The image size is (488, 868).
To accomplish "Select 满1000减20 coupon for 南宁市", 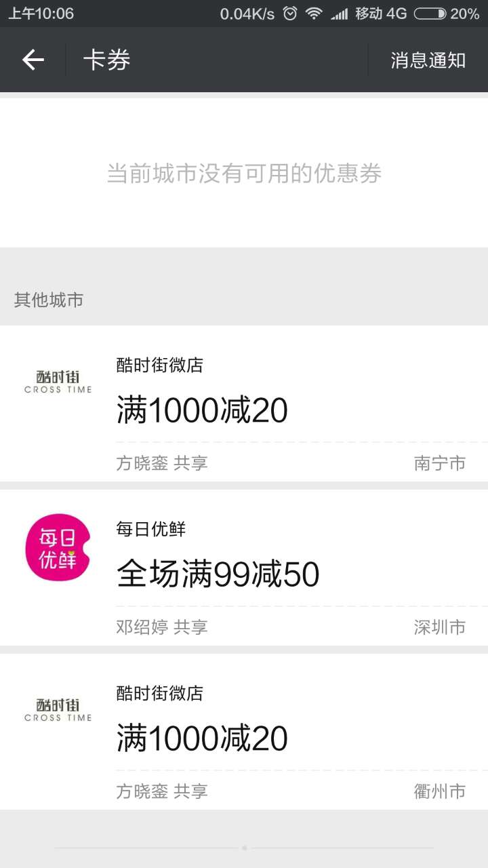I will 202,411.
